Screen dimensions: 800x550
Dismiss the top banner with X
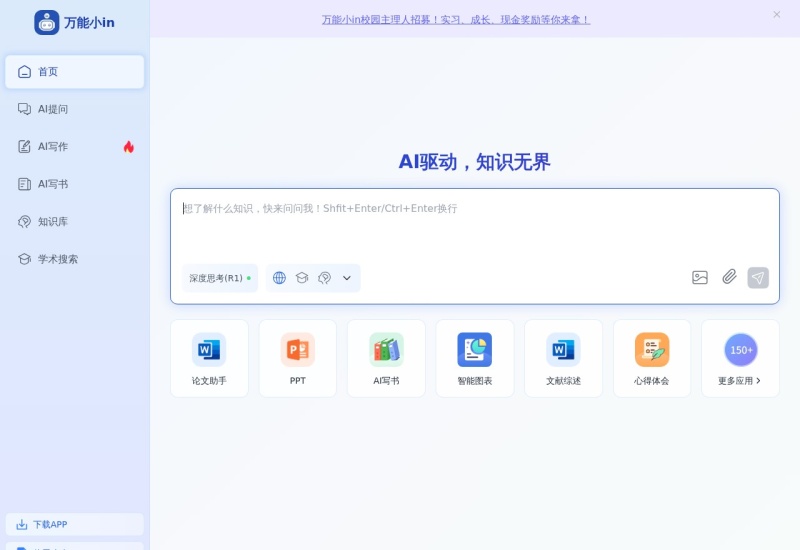pos(777,14)
